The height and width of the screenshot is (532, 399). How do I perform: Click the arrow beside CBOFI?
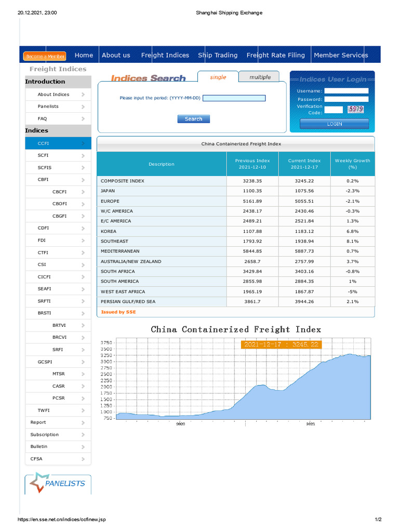tap(83, 204)
